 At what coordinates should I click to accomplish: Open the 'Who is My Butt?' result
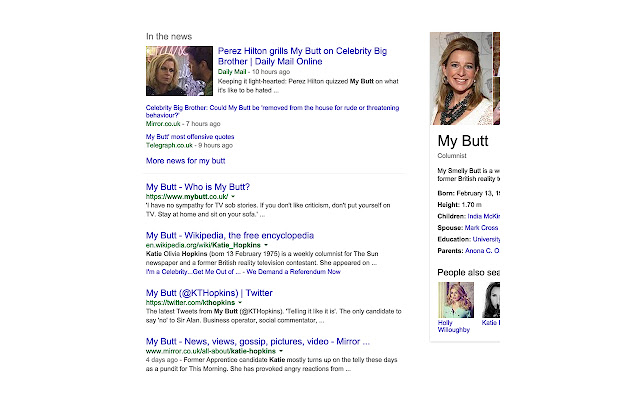(x=198, y=187)
